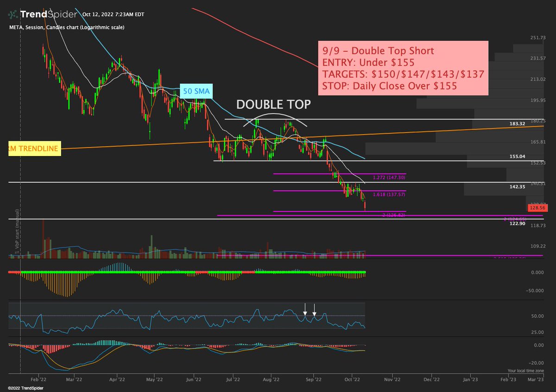Click the 25.00 RSI axis value
556x392 pixels.
click(537, 332)
